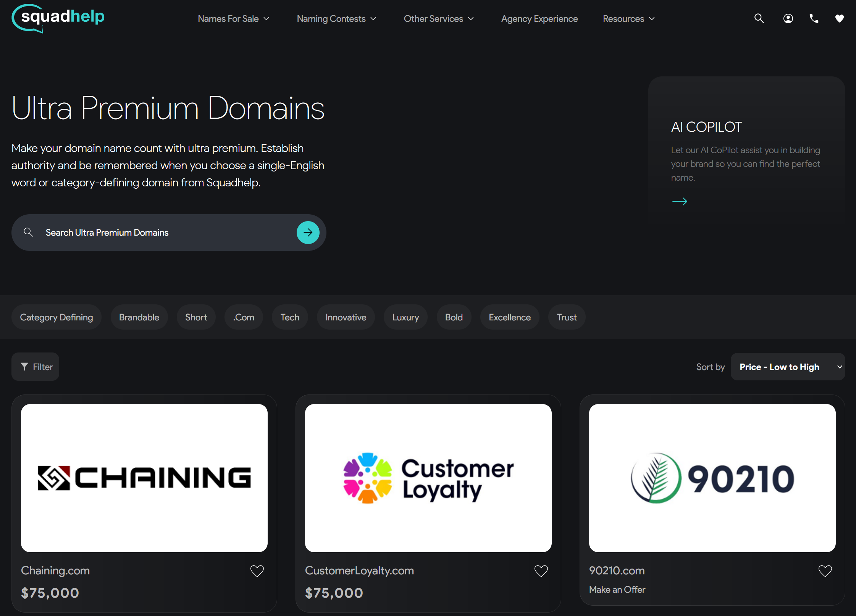Open the Filter button

click(x=36, y=367)
